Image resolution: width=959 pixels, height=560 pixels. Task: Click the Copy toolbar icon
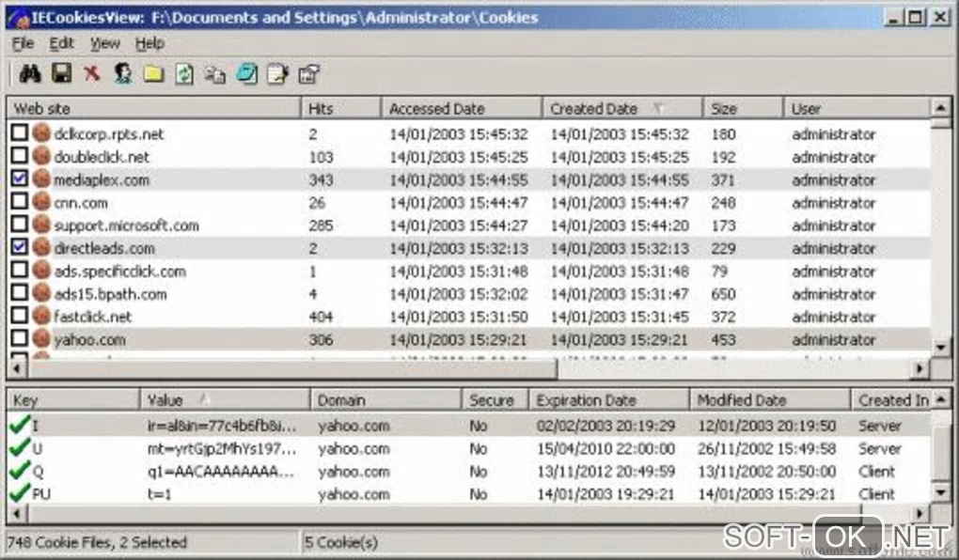(214, 74)
